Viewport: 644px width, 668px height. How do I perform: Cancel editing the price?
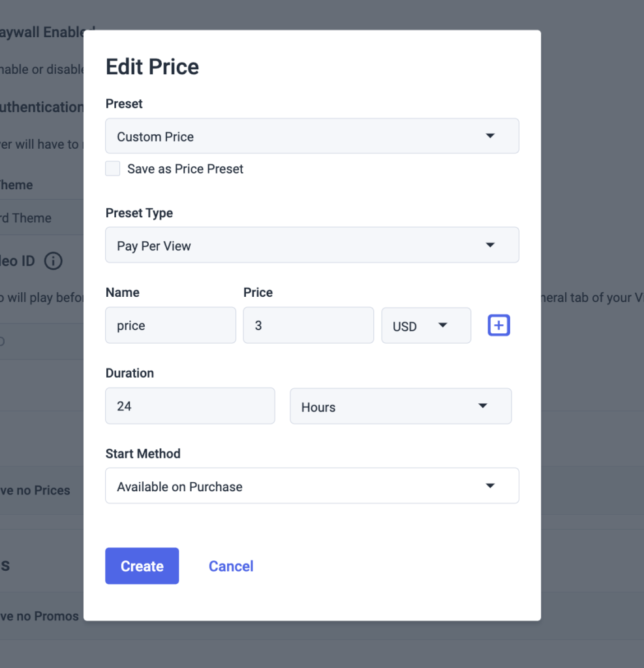pyautogui.click(x=231, y=566)
